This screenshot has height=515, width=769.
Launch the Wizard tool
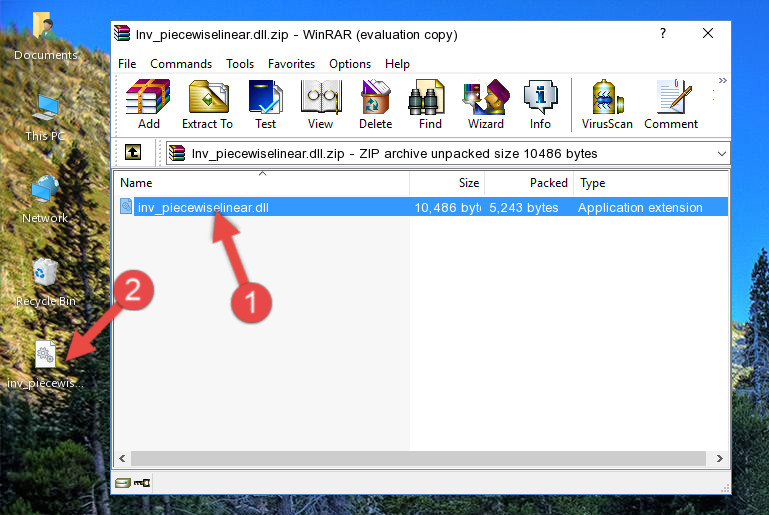486,104
